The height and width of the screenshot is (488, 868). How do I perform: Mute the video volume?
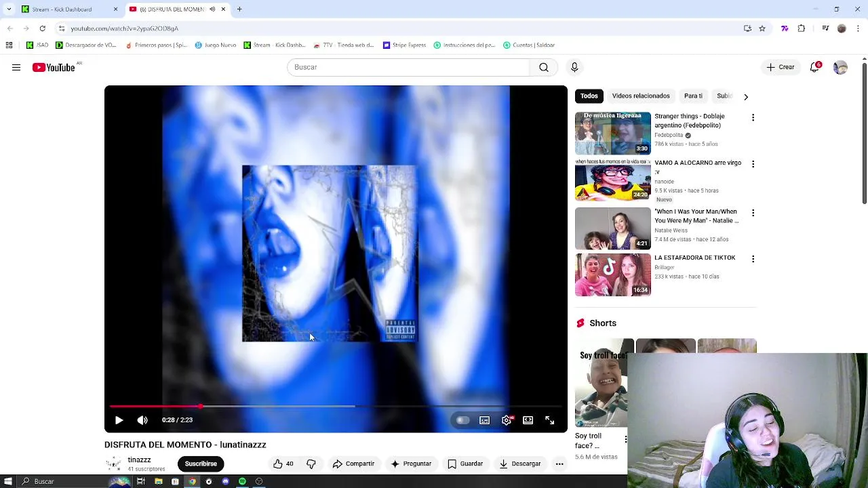click(x=142, y=420)
